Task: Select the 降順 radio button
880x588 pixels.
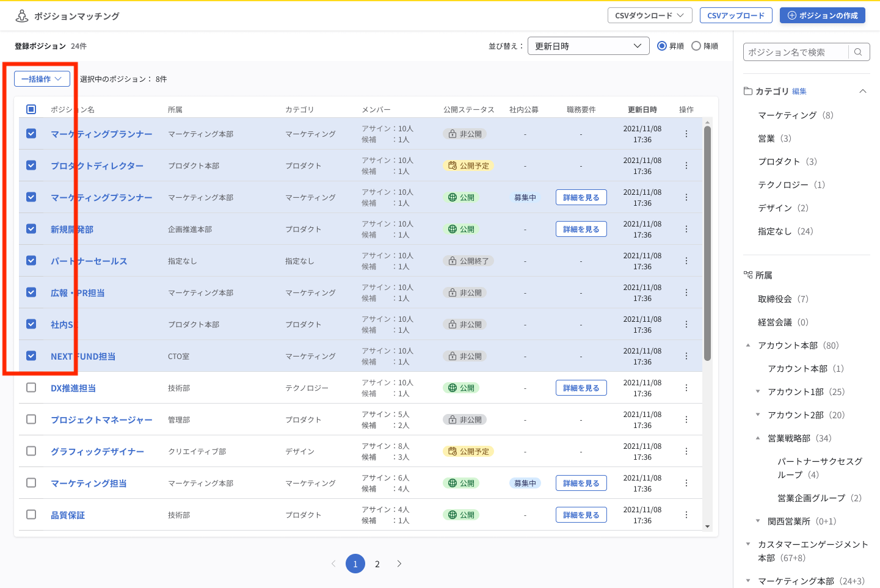Action: 696,46
